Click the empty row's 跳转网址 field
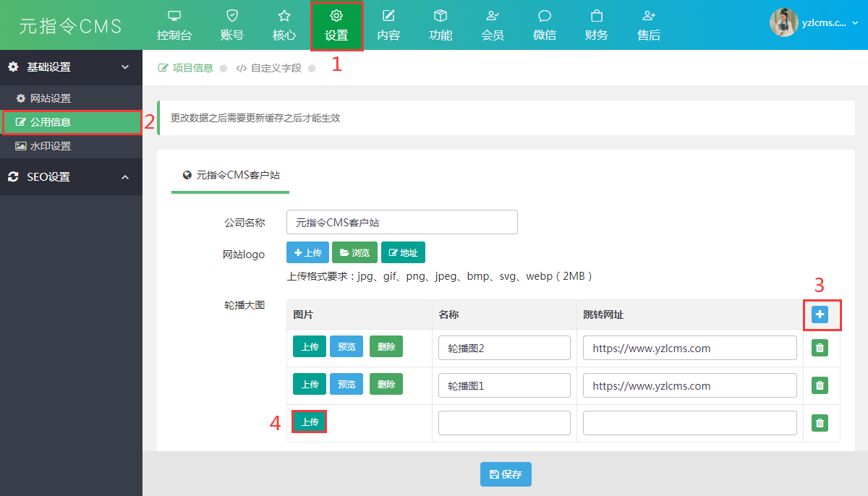The height and width of the screenshot is (496, 868). 690,423
